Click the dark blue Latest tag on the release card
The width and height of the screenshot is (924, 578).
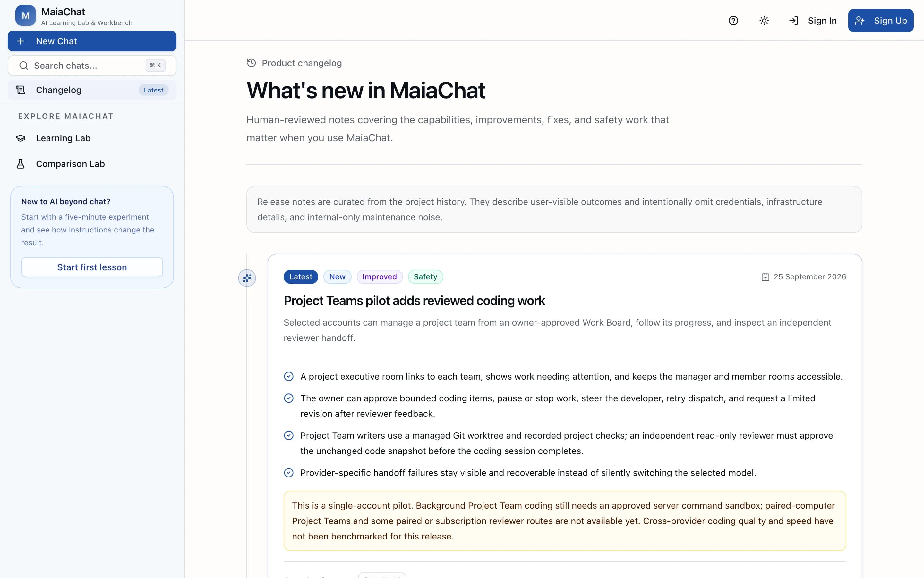coord(301,277)
